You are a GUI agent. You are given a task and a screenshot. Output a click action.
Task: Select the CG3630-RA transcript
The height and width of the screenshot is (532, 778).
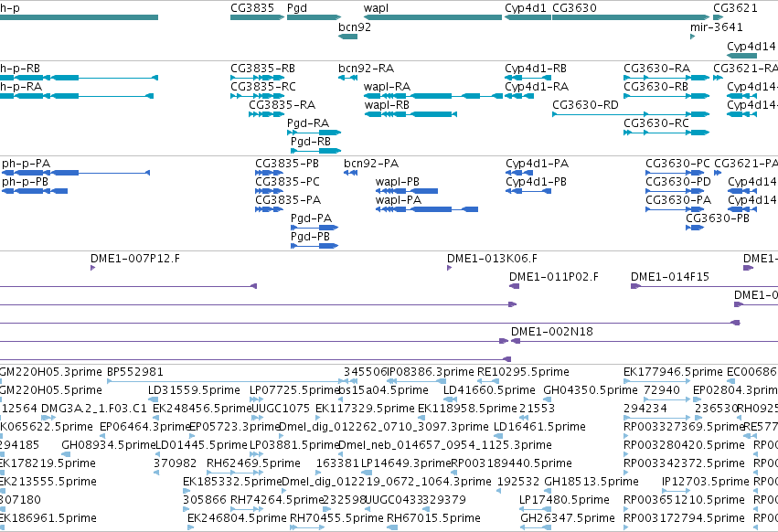(x=666, y=78)
